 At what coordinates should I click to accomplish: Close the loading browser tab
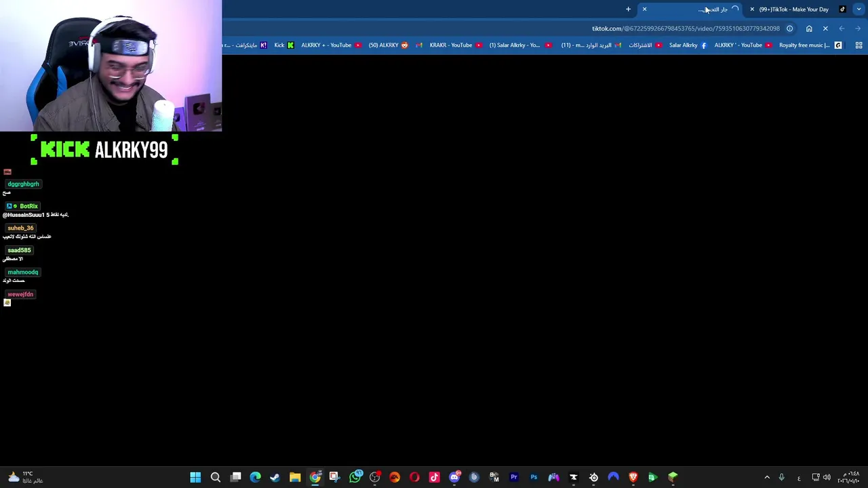(x=644, y=9)
